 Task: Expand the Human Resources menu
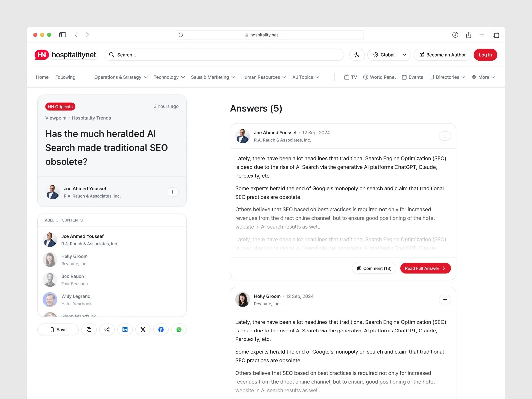click(264, 77)
